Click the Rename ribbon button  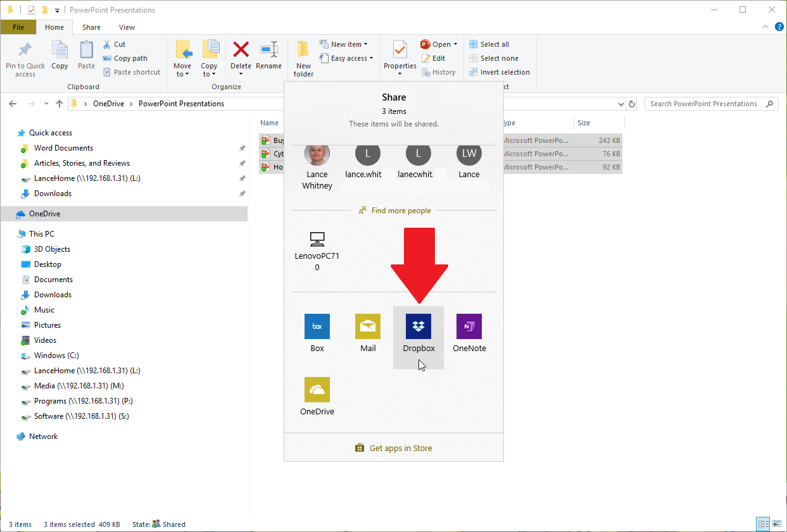[268, 56]
